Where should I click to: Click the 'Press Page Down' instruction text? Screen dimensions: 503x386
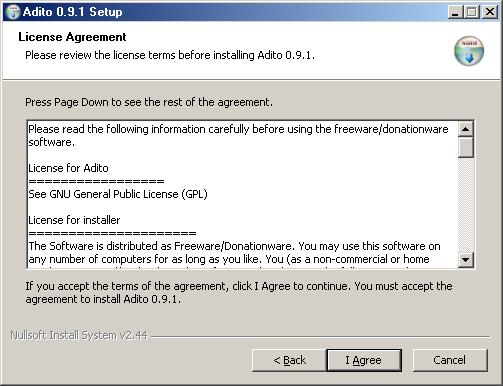coord(149,102)
